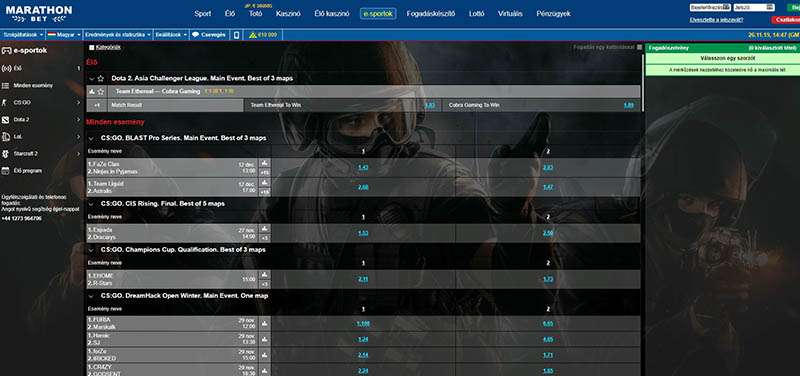Click the Csevegés chat bubble icon
The image size is (800, 376).
point(195,35)
